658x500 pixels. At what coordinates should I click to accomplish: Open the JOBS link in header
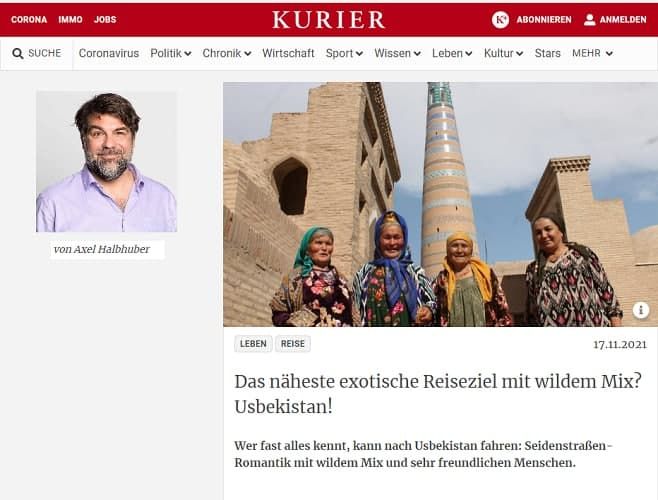point(105,20)
